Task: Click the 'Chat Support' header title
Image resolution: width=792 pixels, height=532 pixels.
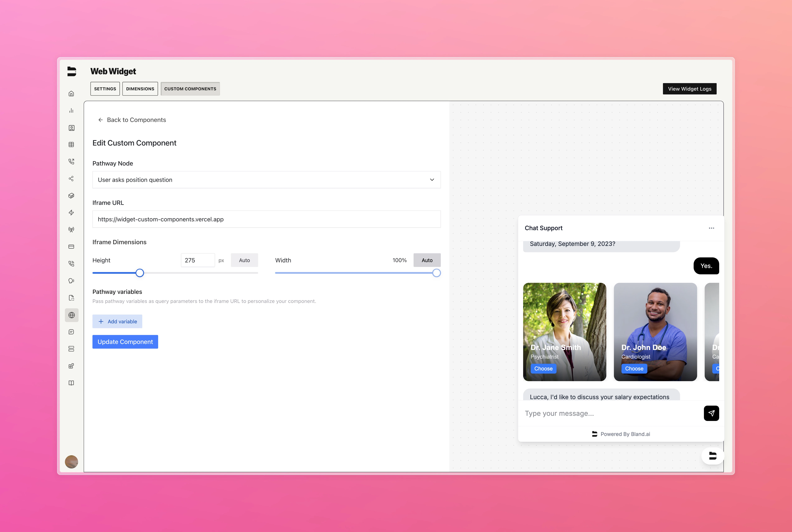Action: click(x=543, y=228)
